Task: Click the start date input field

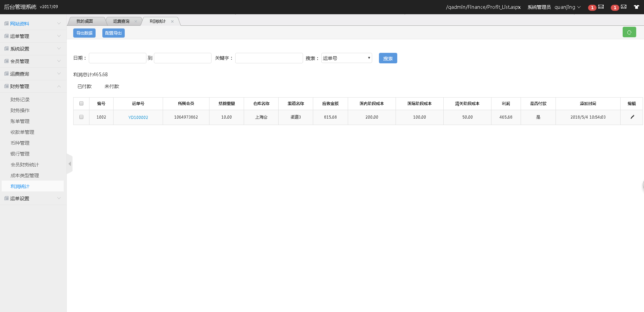Action: (x=117, y=58)
